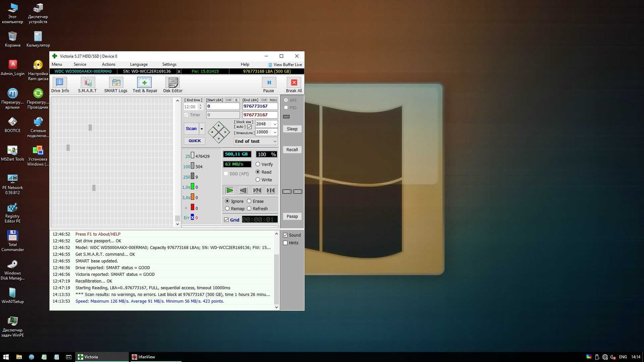Open Recycle Bin (Корзина) icon

click(12, 39)
